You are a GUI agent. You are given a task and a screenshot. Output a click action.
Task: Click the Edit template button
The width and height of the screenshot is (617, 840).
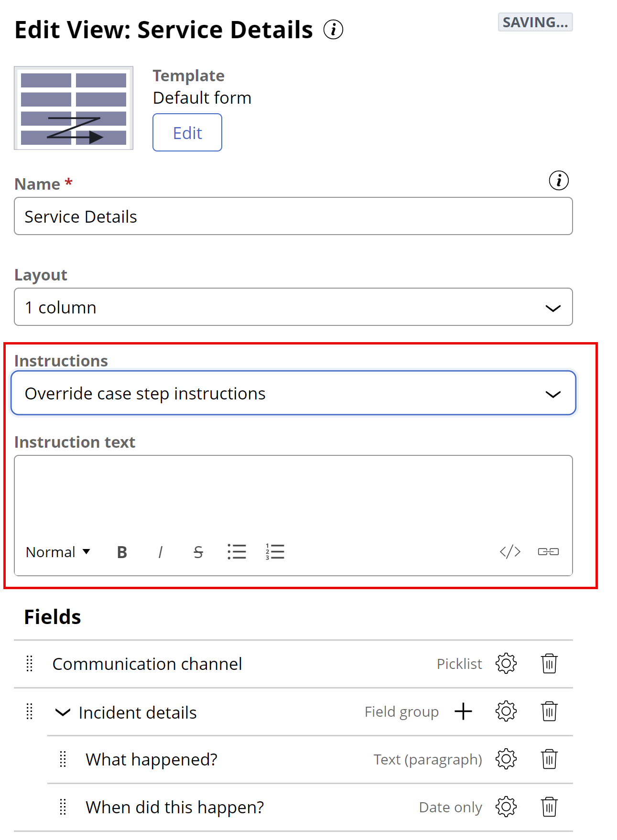pyautogui.click(x=187, y=133)
